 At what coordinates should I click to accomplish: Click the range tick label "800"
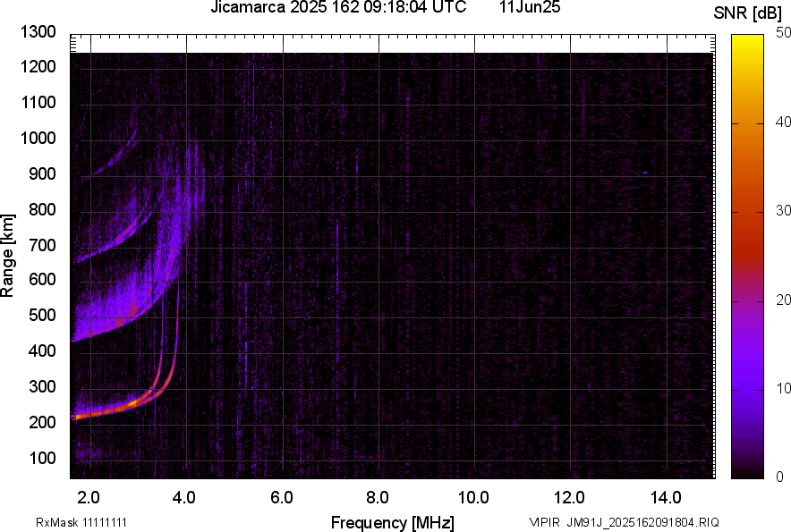tap(42, 209)
